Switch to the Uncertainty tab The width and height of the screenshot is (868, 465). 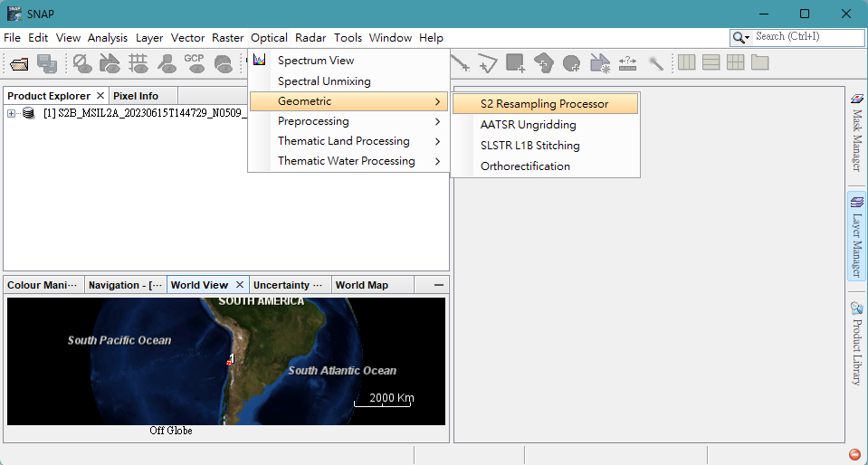pos(288,285)
